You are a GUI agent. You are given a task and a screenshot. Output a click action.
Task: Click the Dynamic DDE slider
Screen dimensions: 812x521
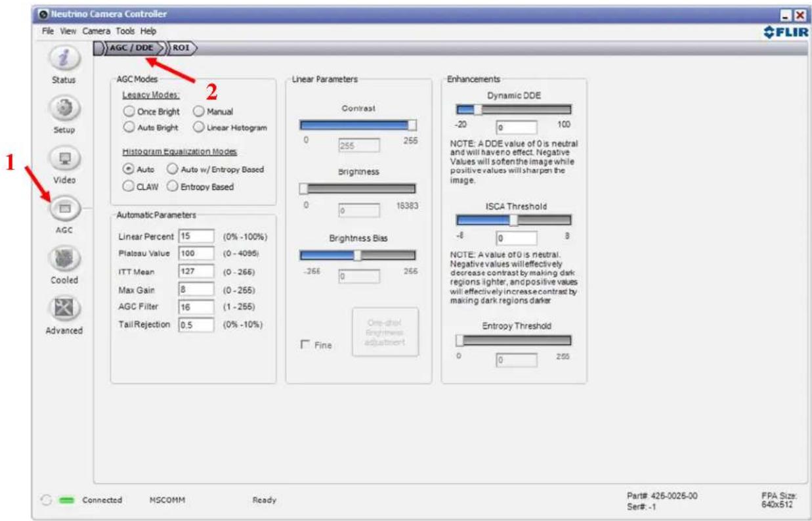pyautogui.click(x=513, y=110)
